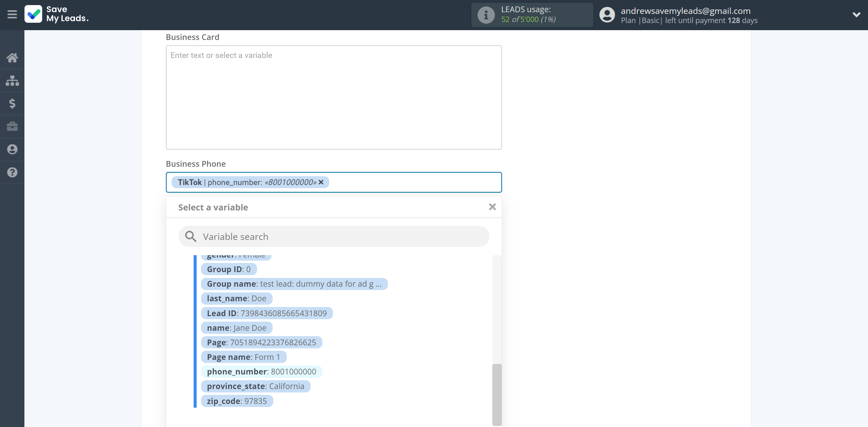Go to the Home dashboard icon
This screenshot has width=868, height=427.
(12, 58)
